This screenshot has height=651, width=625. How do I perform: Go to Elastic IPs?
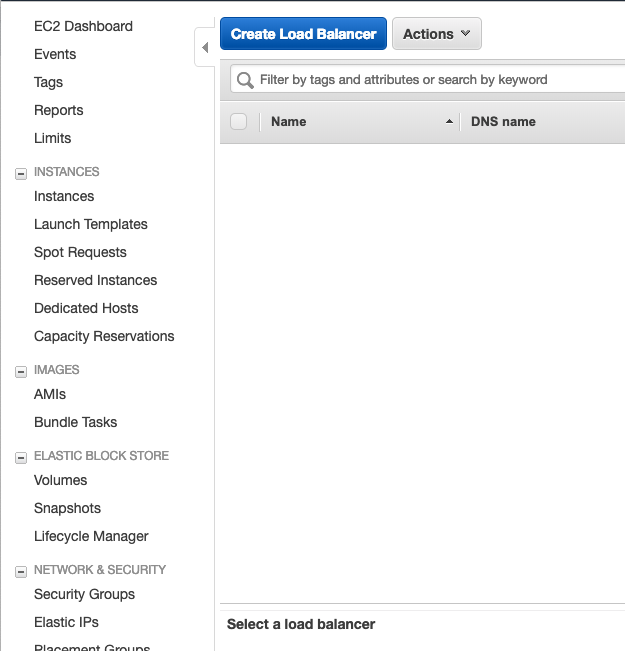pyautogui.click(x=66, y=623)
